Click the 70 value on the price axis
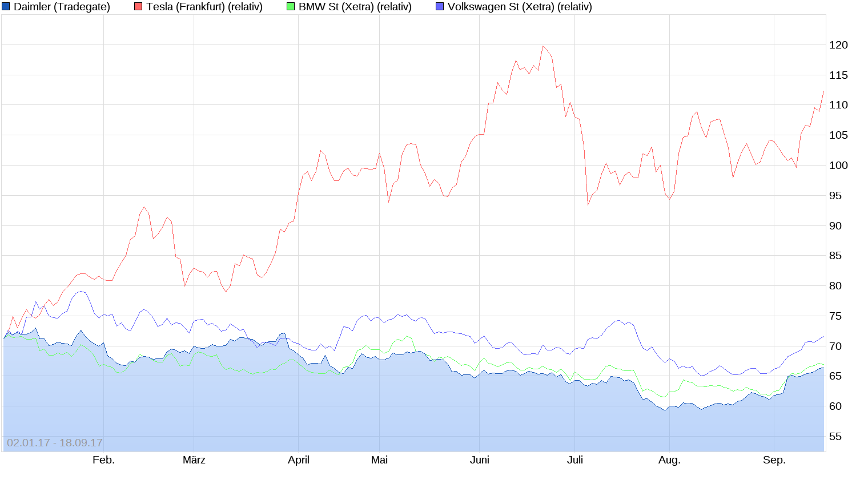This screenshot has height=488, width=868. [x=835, y=346]
